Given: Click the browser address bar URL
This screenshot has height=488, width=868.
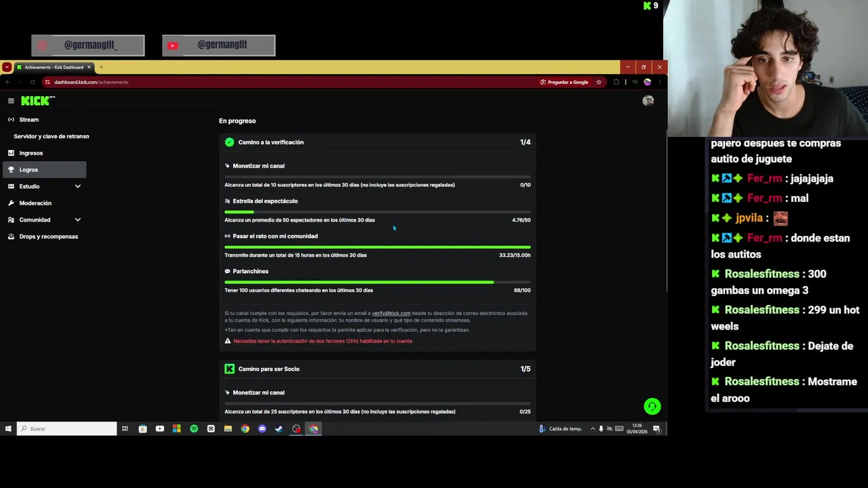Looking at the screenshot, I should tap(92, 82).
